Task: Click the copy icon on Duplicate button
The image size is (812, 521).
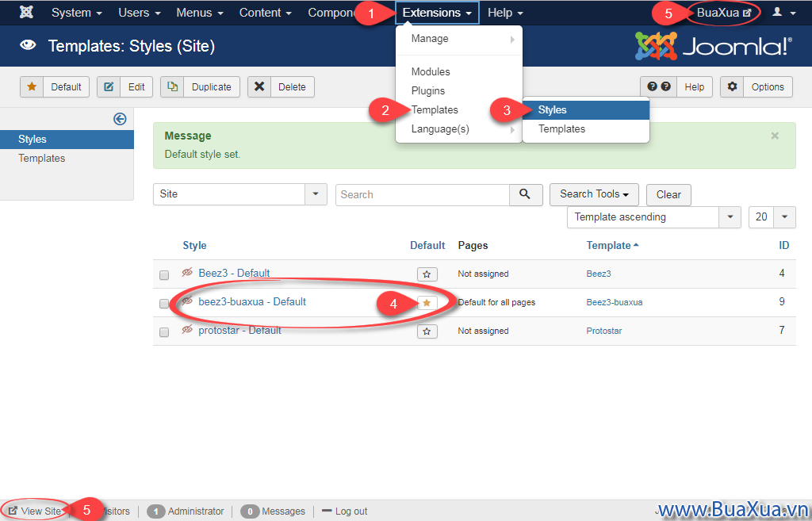Action: point(172,86)
